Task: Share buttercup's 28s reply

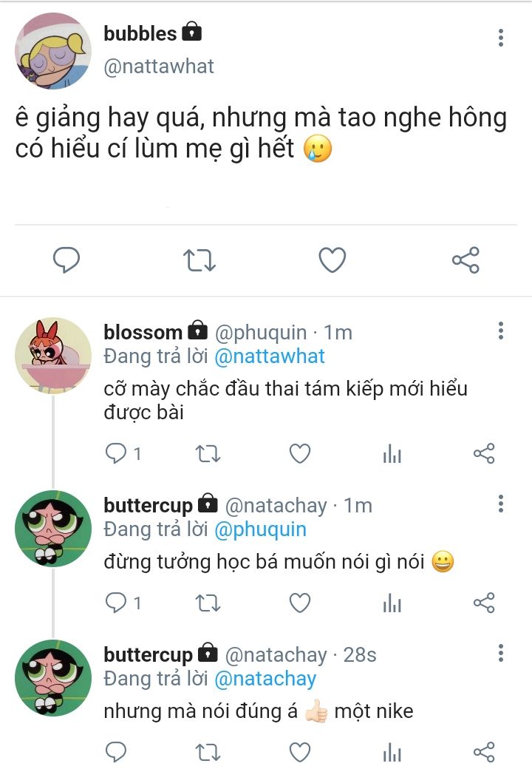Action: (483, 752)
